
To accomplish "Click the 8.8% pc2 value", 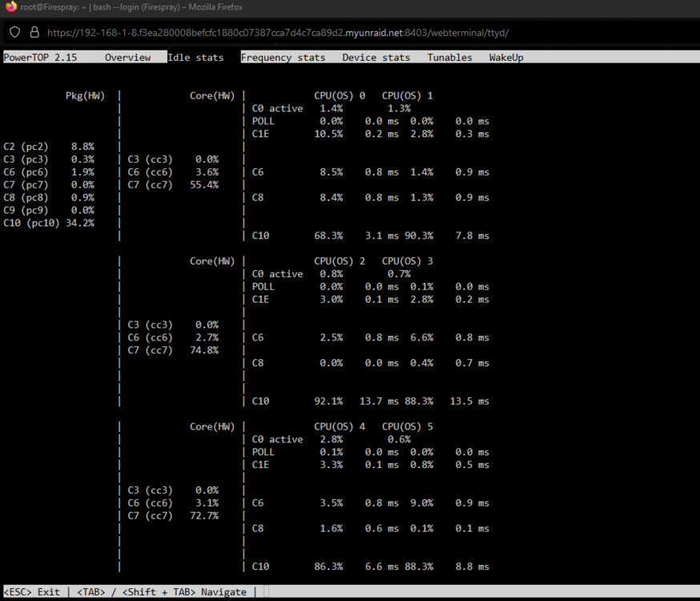I will pyautogui.click(x=82, y=147).
